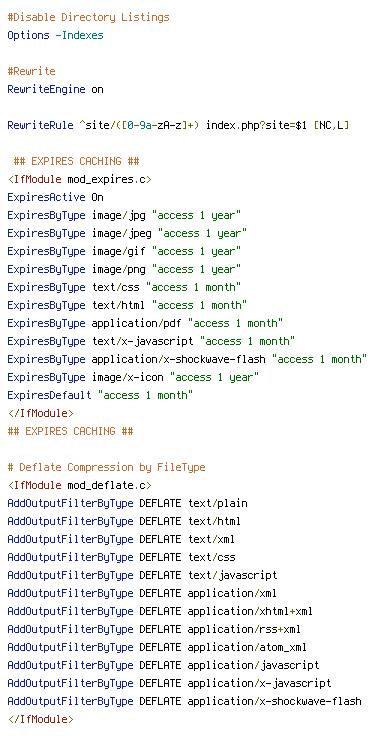This screenshot has width=376, height=736.
Task: Click the DEFLATE text/plain line
Action: point(128,504)
